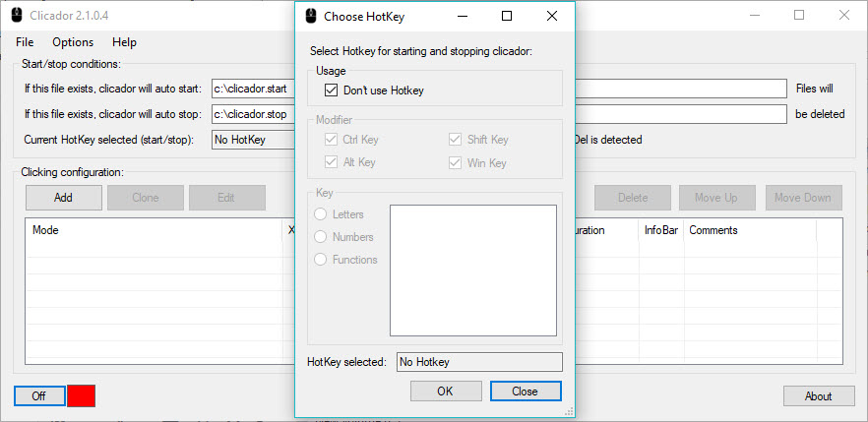The width and height of the screenshot is (868, 422).
Task: Maximize the Clicador main window
Action: tap(799, 15)
